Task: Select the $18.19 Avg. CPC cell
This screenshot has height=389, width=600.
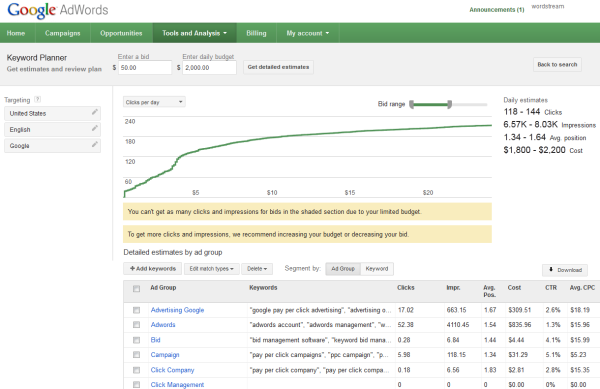Action: pos(580,310)
